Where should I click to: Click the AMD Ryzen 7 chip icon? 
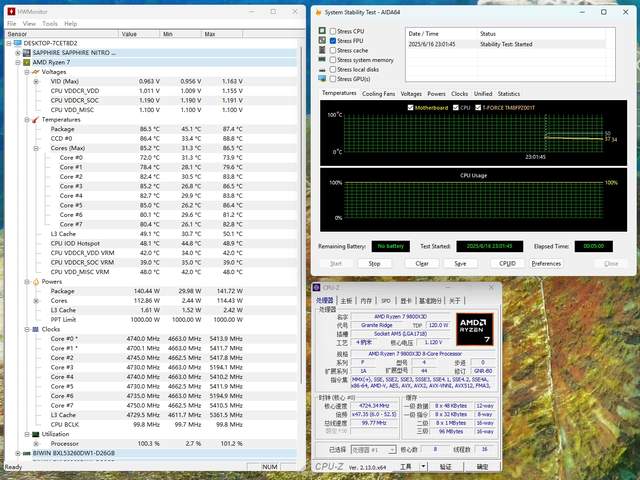pyautogui.click(x=27, y=62)
